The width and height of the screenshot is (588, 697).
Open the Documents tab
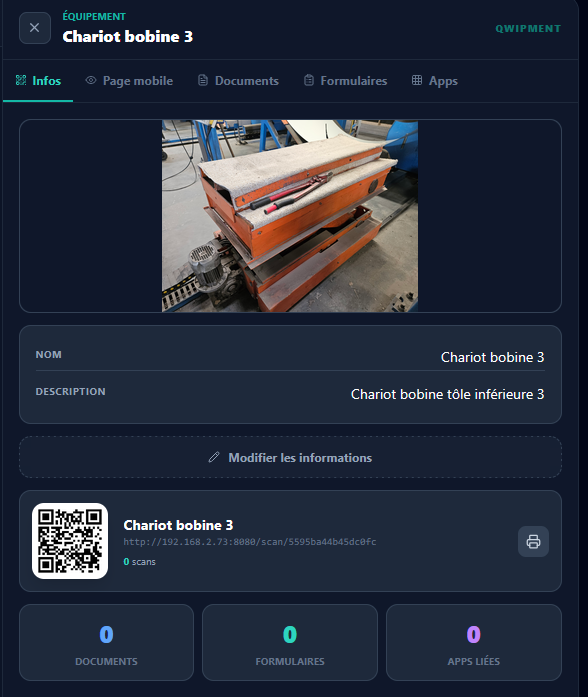(x=238, y=80)
